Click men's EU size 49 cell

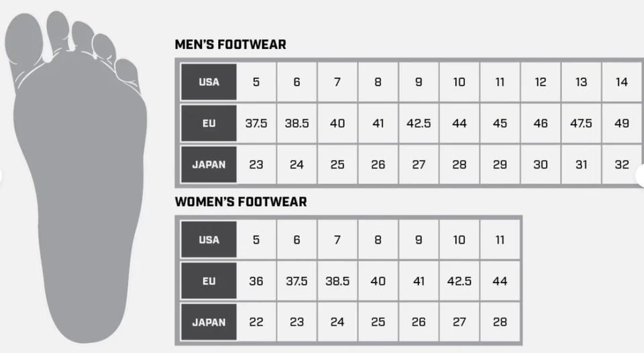point(622,123)
